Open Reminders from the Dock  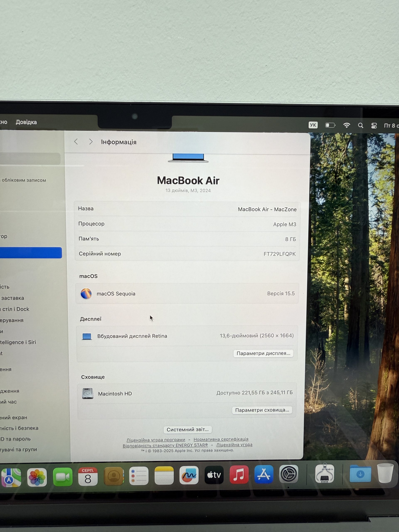tap(139, 476)
